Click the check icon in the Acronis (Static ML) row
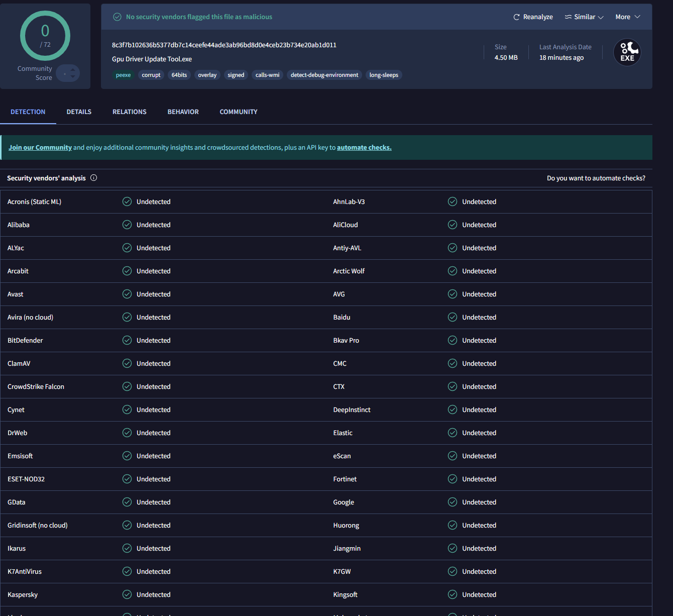Image resolution: width=673 pixels, height=616 pixels. (127, 201)
